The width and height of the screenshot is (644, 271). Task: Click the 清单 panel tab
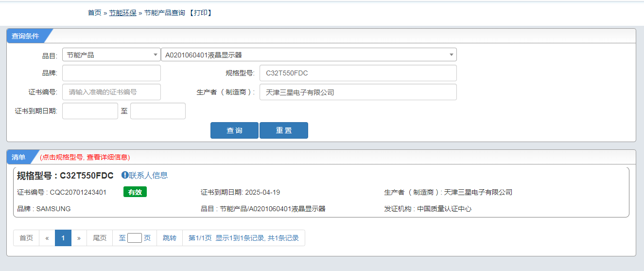coord(18,157)
